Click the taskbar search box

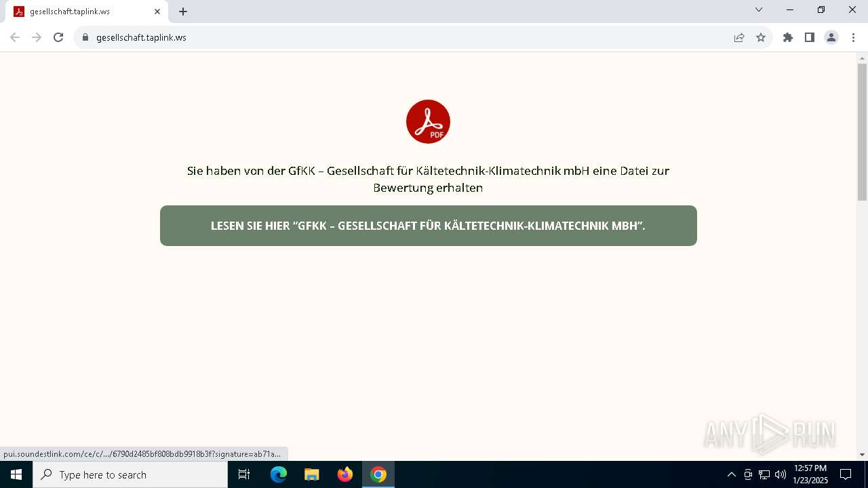click(x=130, y=474)
